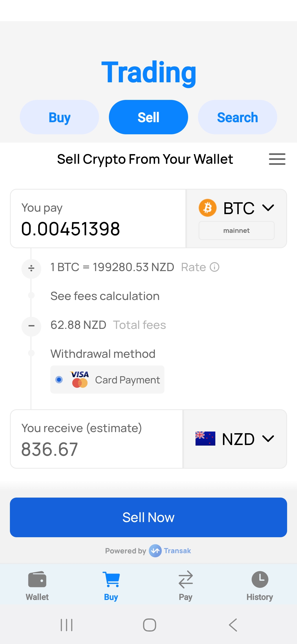The width and height of the screenshot is (297, 644).
Task: Click the You pay amount field
Action: click(71, 229)
